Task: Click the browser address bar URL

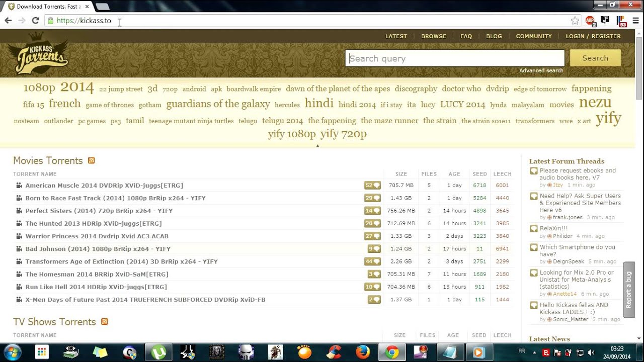Action: pyautogui.click(x=84, y=21)
